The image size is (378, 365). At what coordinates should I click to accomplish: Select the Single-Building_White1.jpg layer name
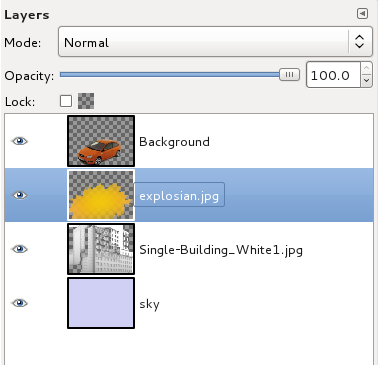(221, 250)
